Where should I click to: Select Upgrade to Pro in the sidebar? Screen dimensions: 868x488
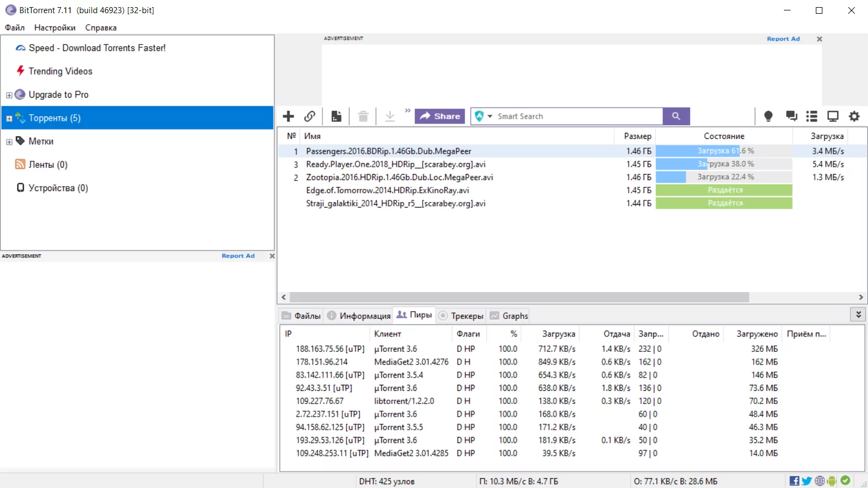click(58, 95)
